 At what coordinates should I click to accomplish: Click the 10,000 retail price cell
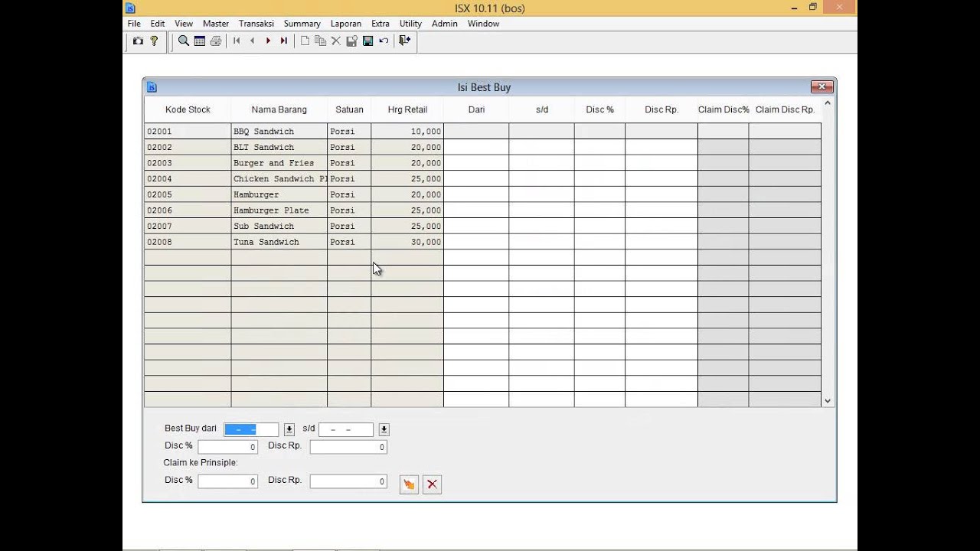(x=407, y=132)
